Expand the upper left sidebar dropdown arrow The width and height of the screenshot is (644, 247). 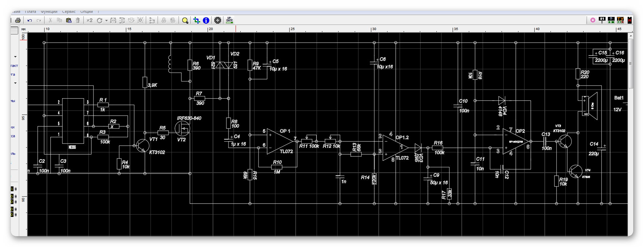click(15, 57)
